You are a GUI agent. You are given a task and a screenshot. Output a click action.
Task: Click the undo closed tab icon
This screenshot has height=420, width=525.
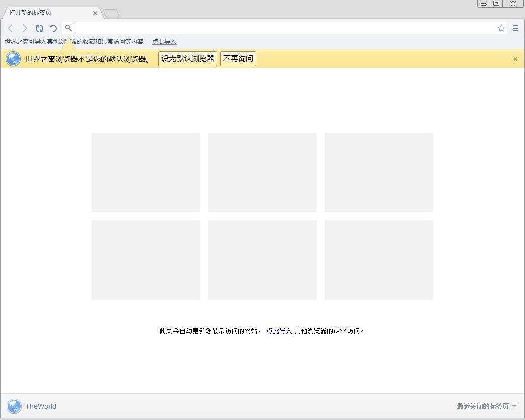[54, 28]
